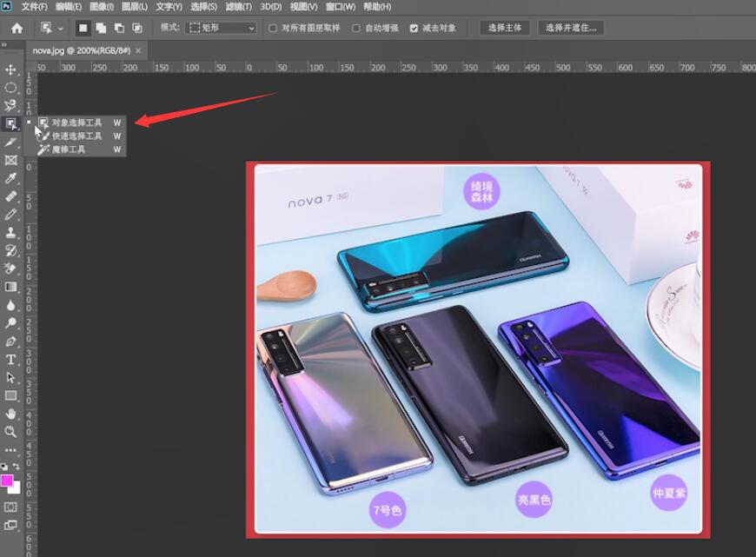Select the Hand tool
This screenshot has height=557, width=756.
pyautogui.click(x=10, y=414)
